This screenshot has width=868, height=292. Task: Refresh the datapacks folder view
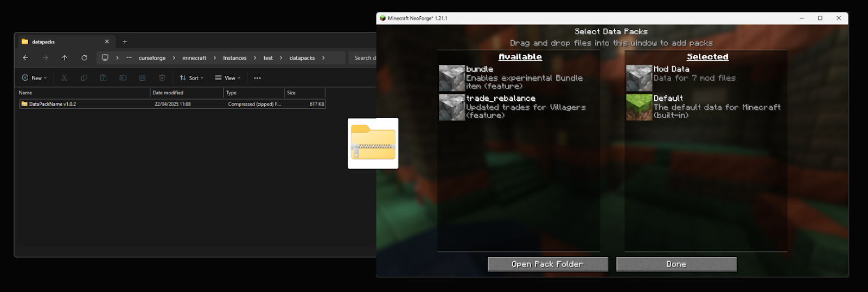(x=84, y=58)
